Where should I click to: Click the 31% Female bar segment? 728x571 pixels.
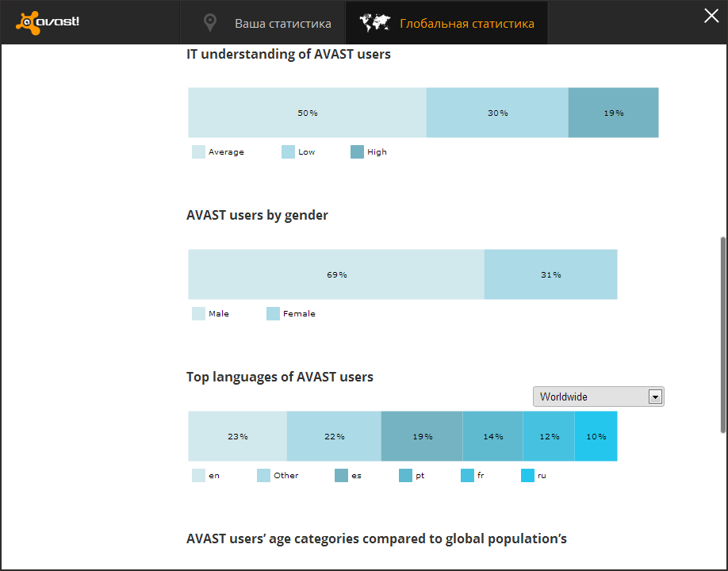click(550, 274)
